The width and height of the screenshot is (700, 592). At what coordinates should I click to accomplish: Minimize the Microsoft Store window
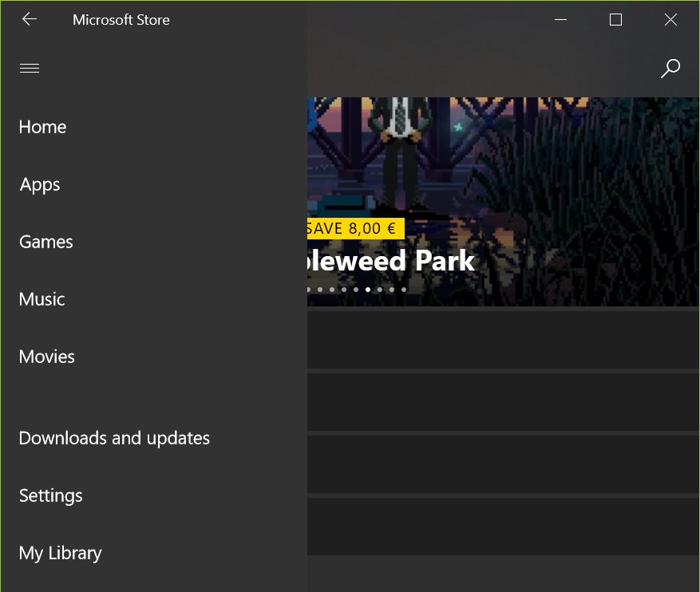coord(560,20)
